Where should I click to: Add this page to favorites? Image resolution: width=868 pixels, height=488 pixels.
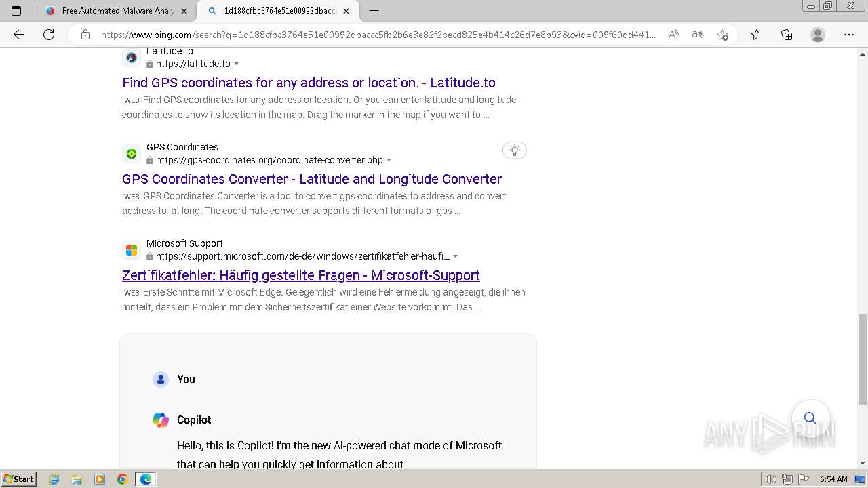point(722,35)
